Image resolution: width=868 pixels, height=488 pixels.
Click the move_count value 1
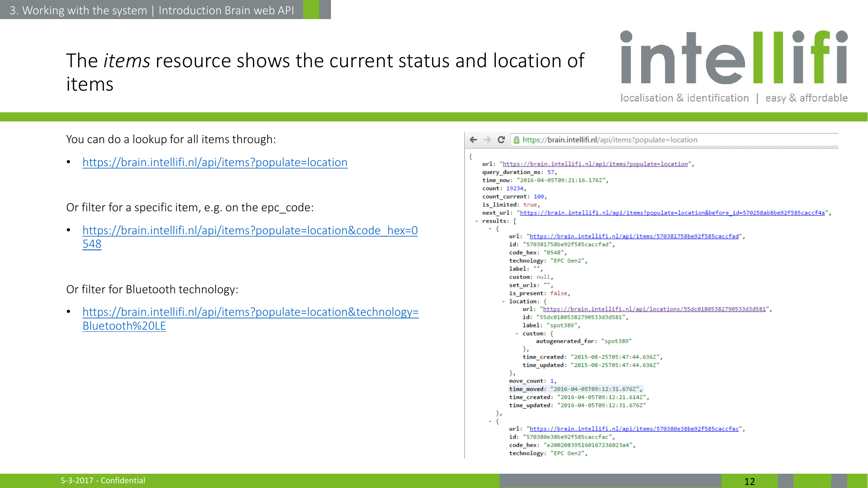tap(552, 381)
